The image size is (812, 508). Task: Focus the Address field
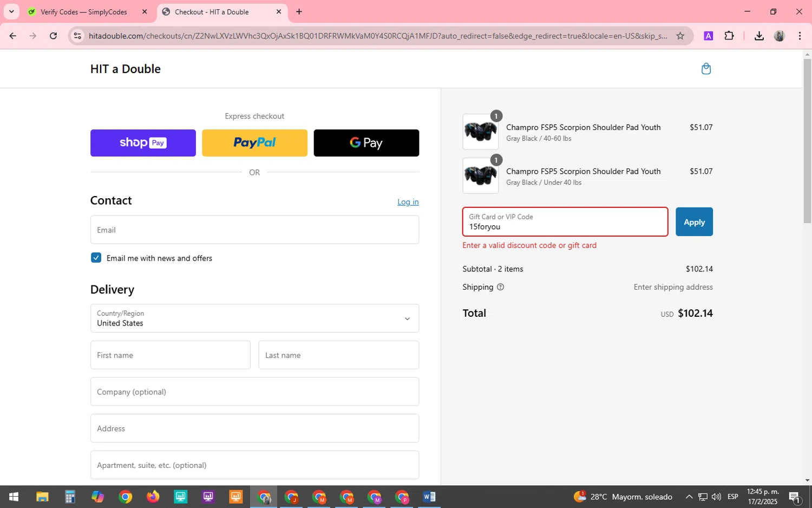click(254, 428)
